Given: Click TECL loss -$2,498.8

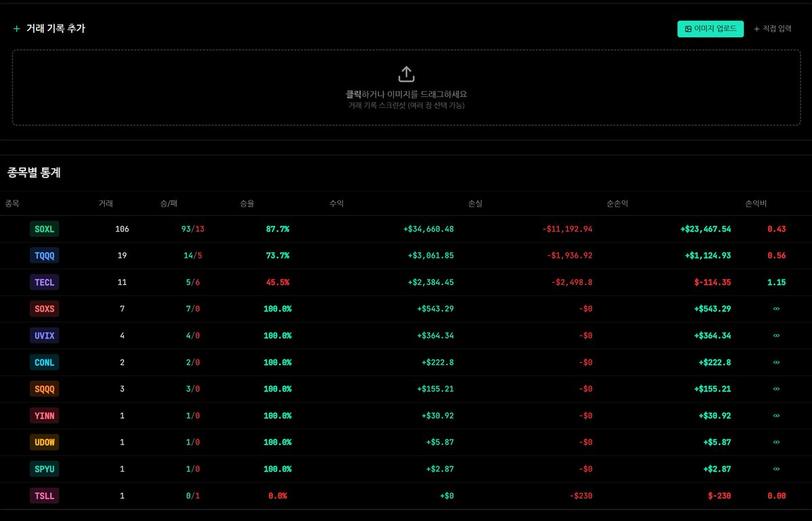Looking at the screenshot, I should pos(572,282).
